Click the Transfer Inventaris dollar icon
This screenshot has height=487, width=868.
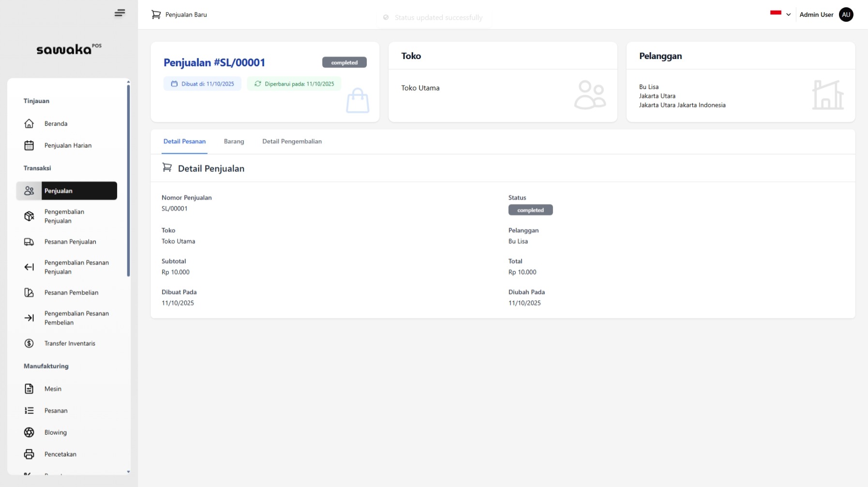pos(29,343)
